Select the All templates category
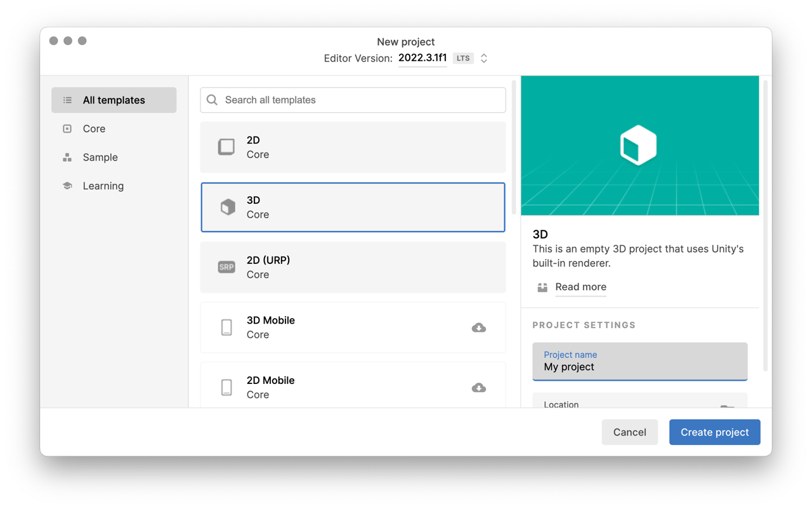The image size is (812, 509). [x=114, y=100]
